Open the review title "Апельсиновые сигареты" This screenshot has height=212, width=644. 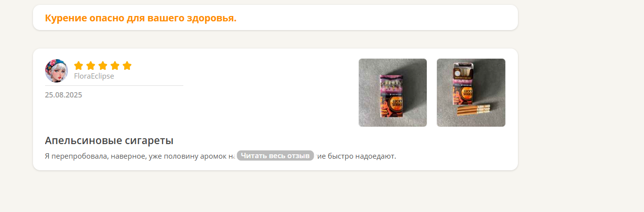click(109, 141)
